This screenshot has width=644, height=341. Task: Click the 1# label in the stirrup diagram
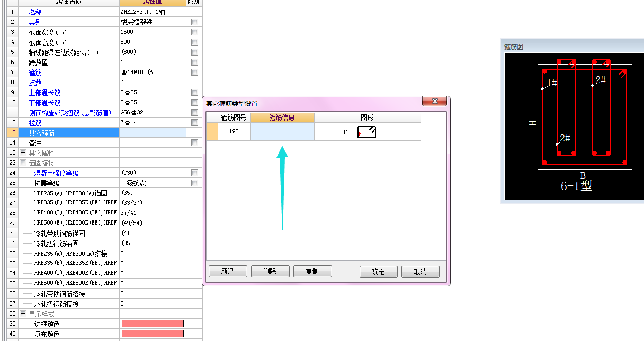coord(552,83)
